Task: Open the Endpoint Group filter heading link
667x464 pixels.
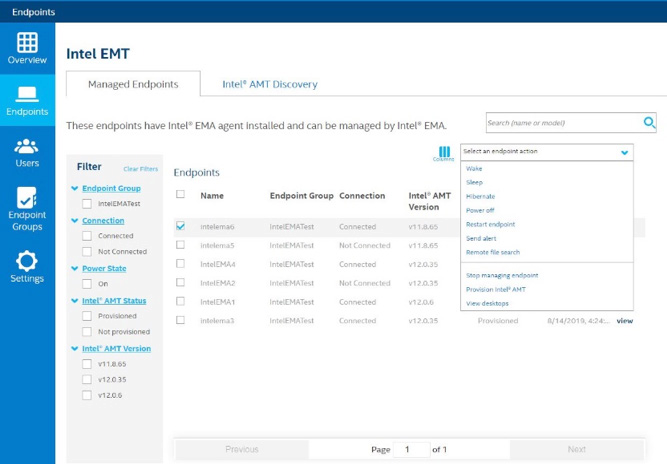Action: tap(111, 188)
